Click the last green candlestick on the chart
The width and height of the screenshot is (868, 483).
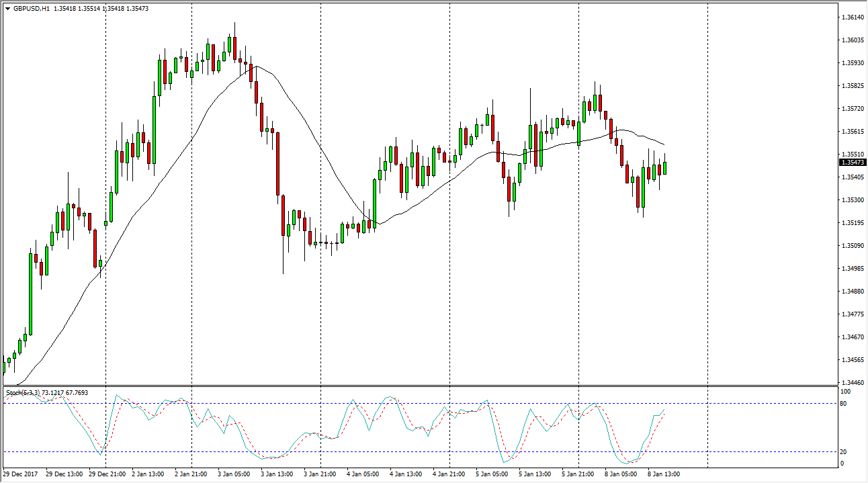(664, 168)
